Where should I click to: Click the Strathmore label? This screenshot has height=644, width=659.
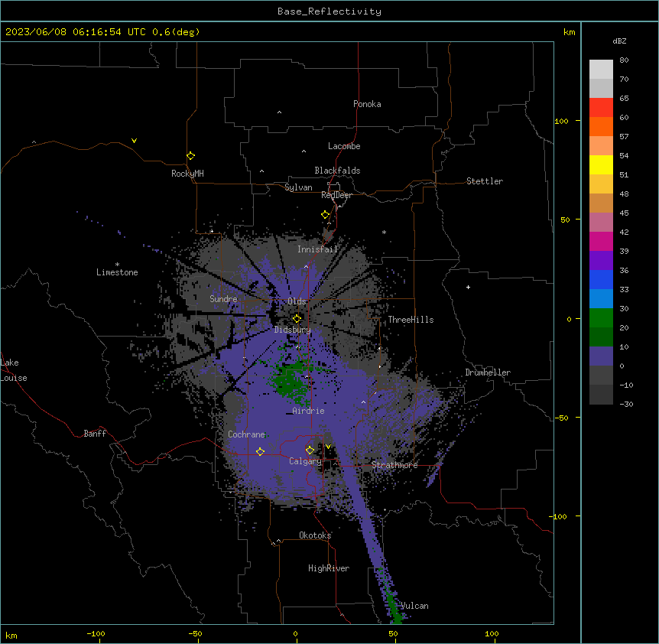pyautogui.click(x=394, y=465)
